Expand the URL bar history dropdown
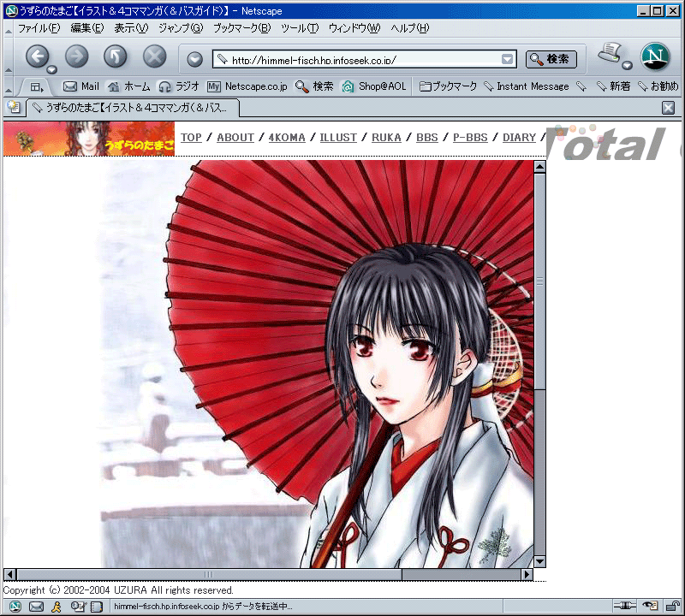The width and height of the screenshot is (685, 616). pos(507,59)
